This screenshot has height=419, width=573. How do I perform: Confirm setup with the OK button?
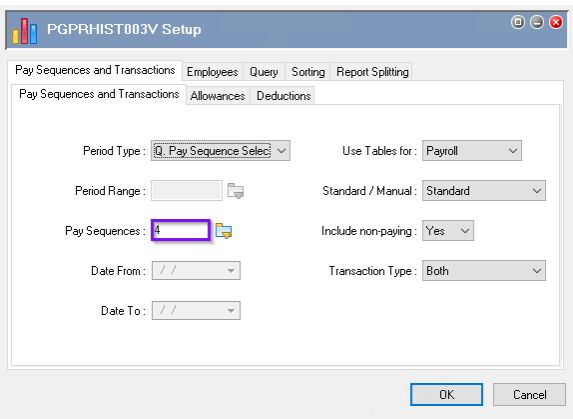pyautogui.click(x=447, y=395)
